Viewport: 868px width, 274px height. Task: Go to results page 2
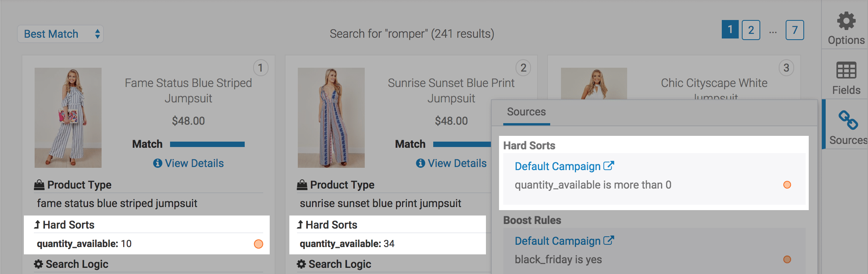click(751, 30)
